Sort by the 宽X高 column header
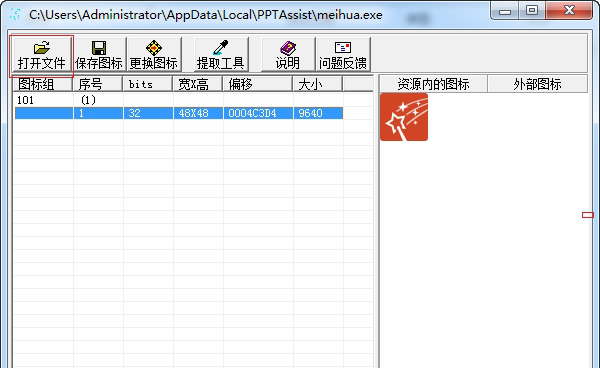 pos(198,84)
